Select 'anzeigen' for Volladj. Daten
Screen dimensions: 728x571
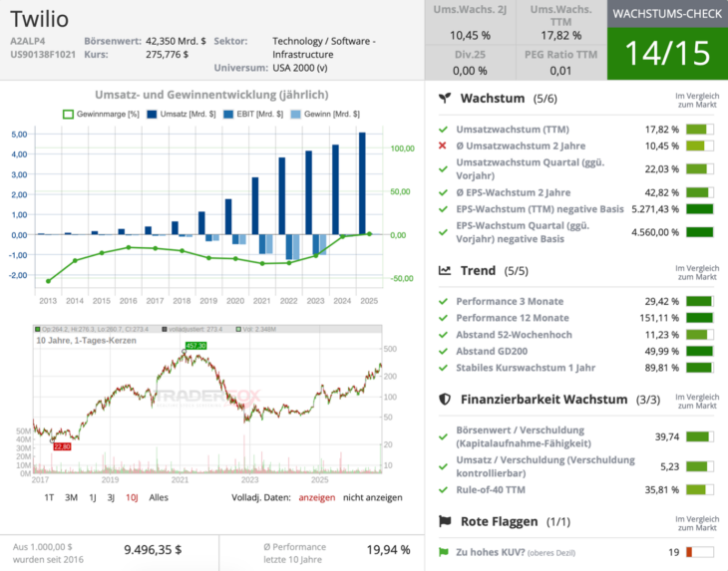pos(317,497)
